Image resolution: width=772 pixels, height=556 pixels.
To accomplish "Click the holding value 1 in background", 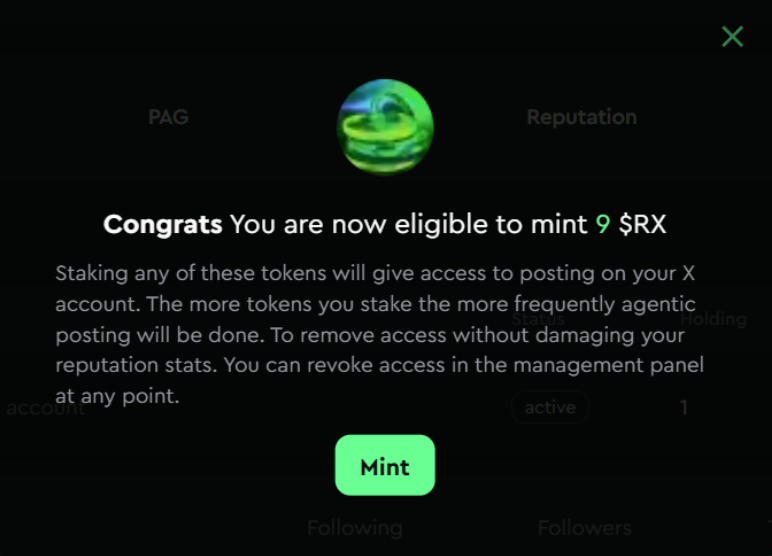I will pos(684,407).
